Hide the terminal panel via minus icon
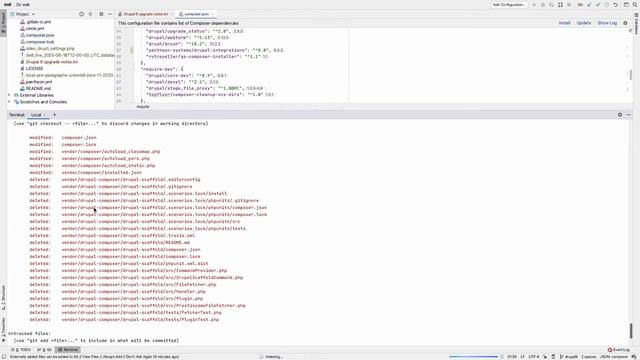This screenshot has width=640, height=360. [628, 115]
